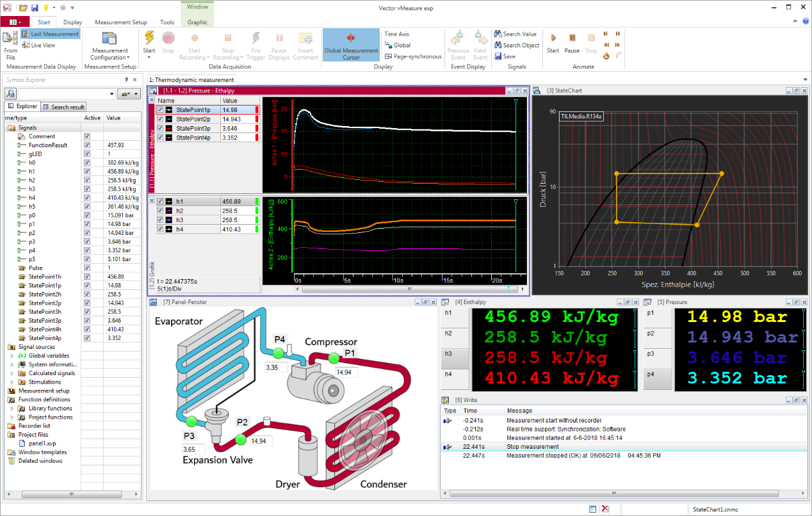Click the Page-synchronous time axis option
The width and height of the screenshot is (812, 516).
[x=413, y=56]
